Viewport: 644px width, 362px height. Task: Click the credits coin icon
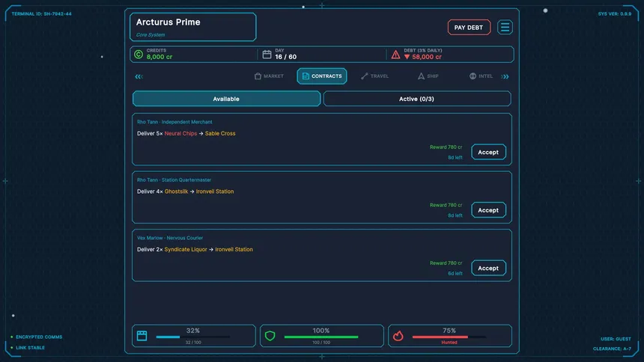pos(139,54)
